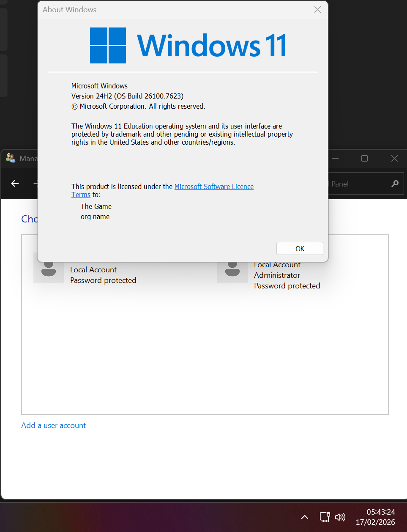Go back in Manage Accounts window
Screen dimensions: 407x532
click(x=15, y=183)
